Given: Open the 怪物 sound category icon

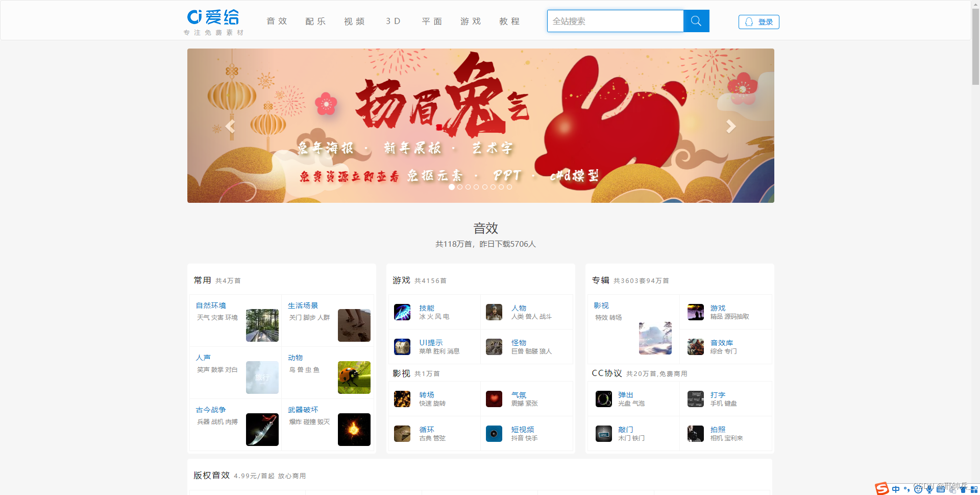Looking at the screenshot, I should (x=494, y=347).
